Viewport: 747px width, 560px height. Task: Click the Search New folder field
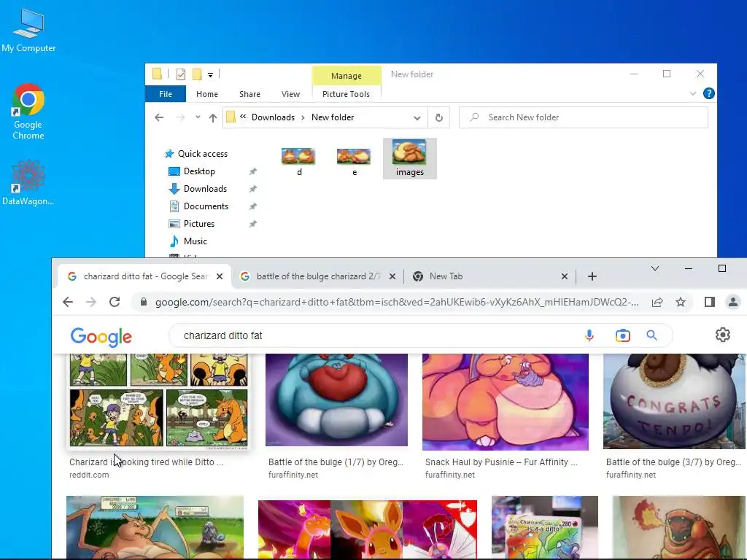(x=583, y=117)
